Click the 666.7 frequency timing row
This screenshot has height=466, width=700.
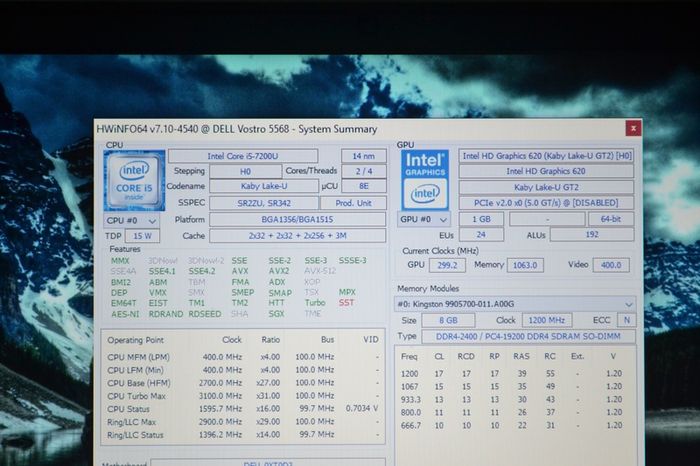click(x=512, y=425)
